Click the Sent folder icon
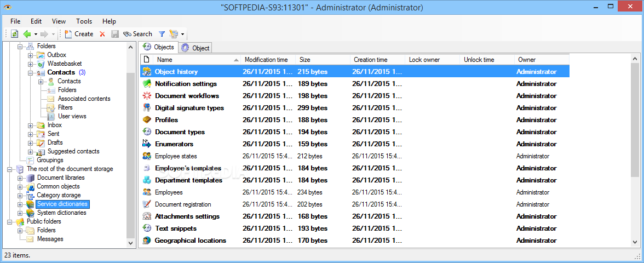The width and height of the screenshot is (644, 263). click(41, 134)
